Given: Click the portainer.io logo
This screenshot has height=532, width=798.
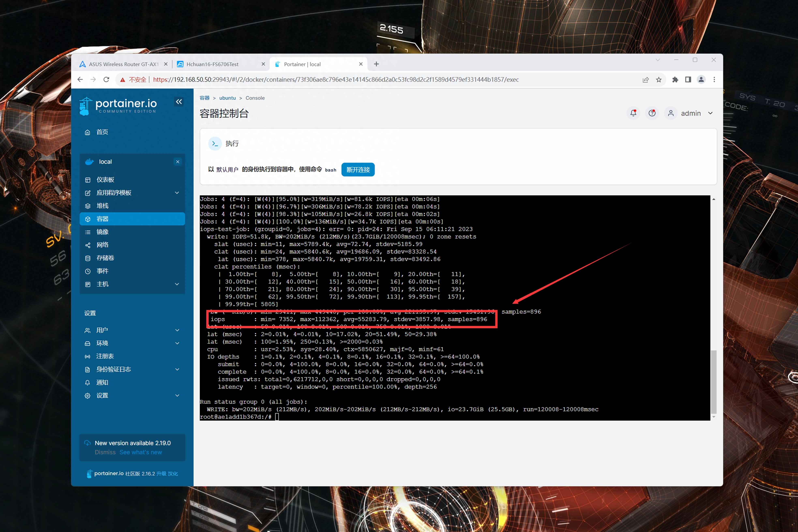Looking at the screenshot, I should point(118,106).
